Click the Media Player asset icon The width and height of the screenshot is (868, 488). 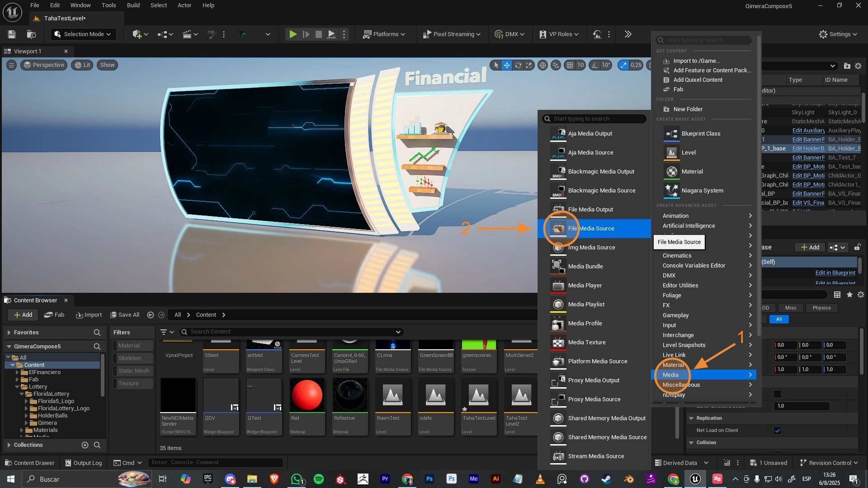[x=558, y=286]
